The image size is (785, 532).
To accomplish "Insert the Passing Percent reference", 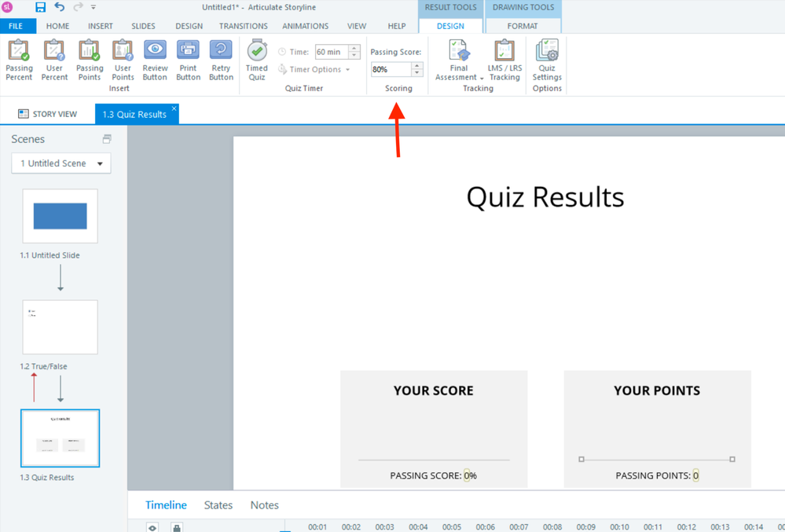I will (x=19, y=60).
